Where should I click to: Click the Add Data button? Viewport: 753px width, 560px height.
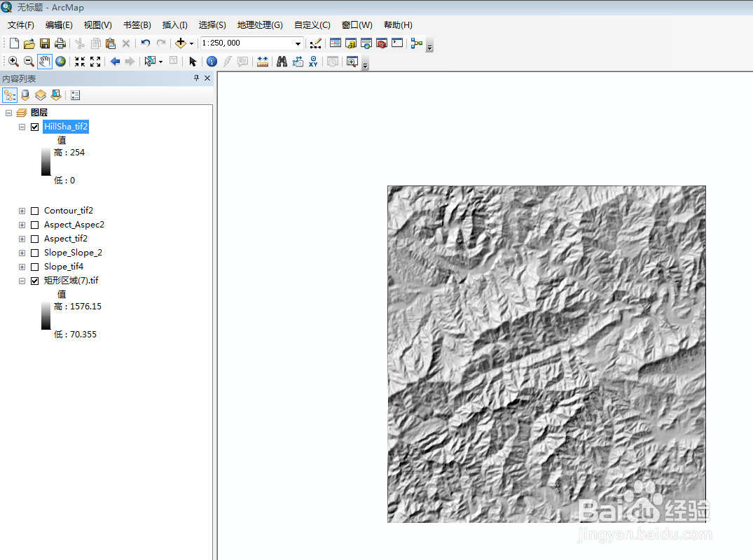pos(181,43)
